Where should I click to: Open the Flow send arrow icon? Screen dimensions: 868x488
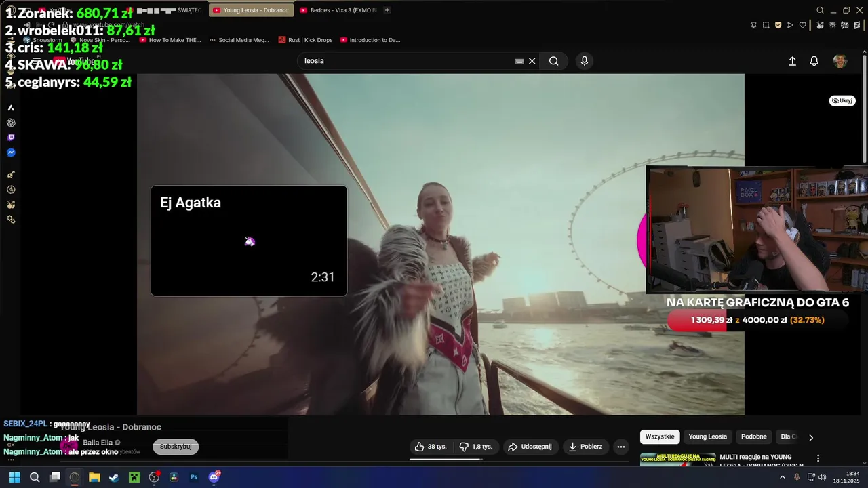coord(790,25)
